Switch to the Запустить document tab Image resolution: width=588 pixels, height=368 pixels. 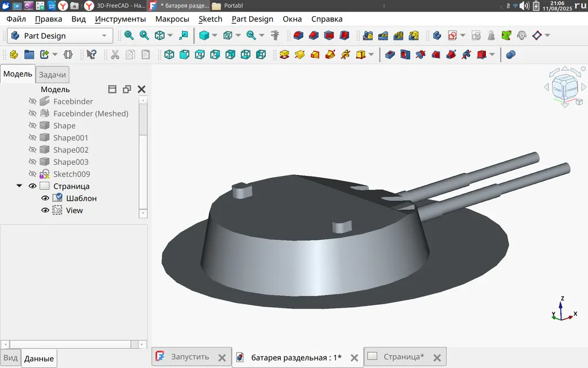point(190,357)
